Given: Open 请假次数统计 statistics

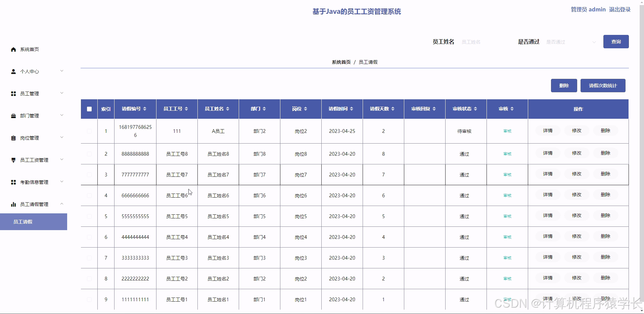Looking at the screenshot, I should [603, 86].
